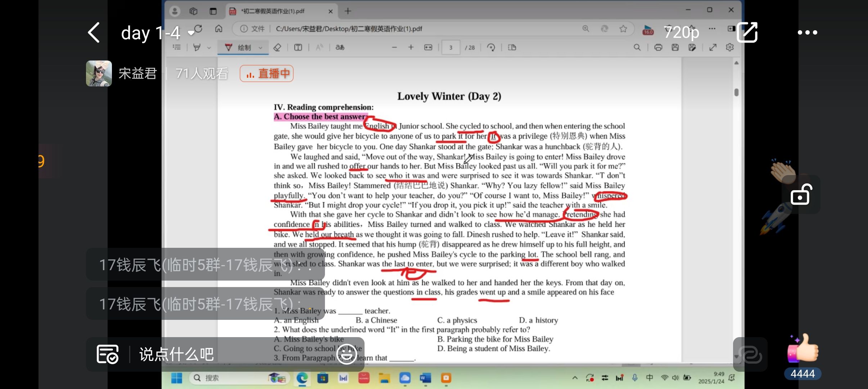Expand the Draw tool options arrow
The width and height of the screenshot is (868, 389).
coord(261,48)
